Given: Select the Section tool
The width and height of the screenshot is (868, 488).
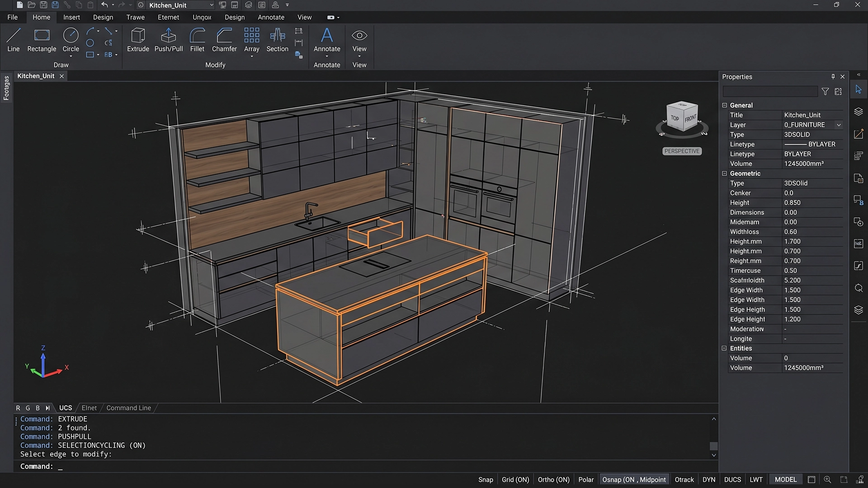Looking at the screenshot, I should tap(277, 41).
